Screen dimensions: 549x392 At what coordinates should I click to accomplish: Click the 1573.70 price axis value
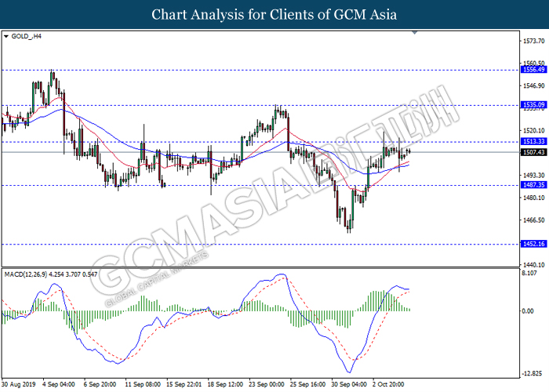[x=533, y=41]
